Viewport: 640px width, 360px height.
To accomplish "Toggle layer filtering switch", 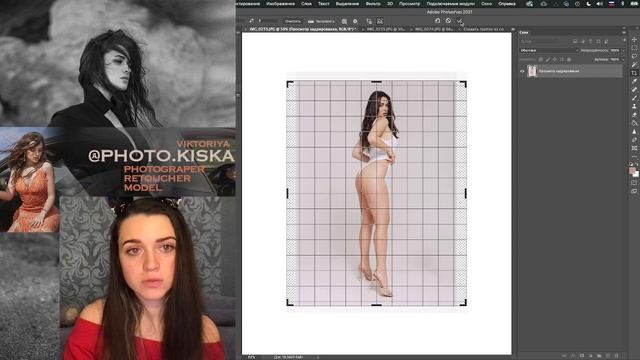I will tap(624, 40).
